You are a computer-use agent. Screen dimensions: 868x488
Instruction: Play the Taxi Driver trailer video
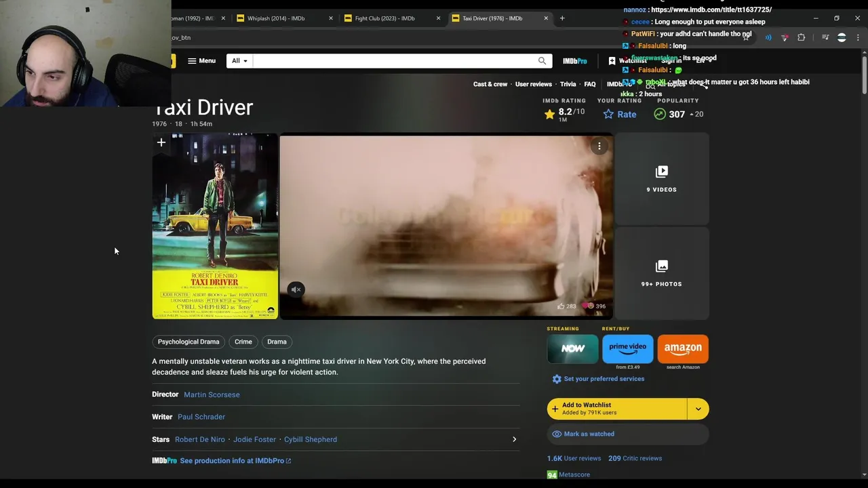(446, 226)
